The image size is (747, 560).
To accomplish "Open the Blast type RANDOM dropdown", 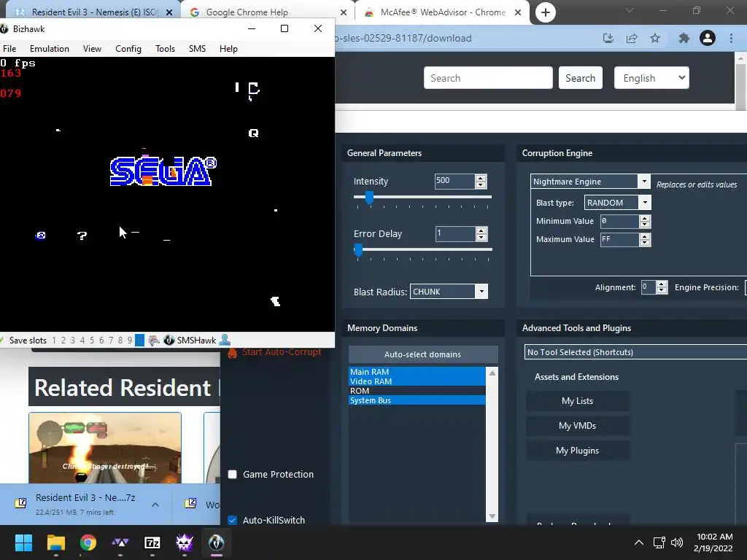I will [x=645, y=203].
